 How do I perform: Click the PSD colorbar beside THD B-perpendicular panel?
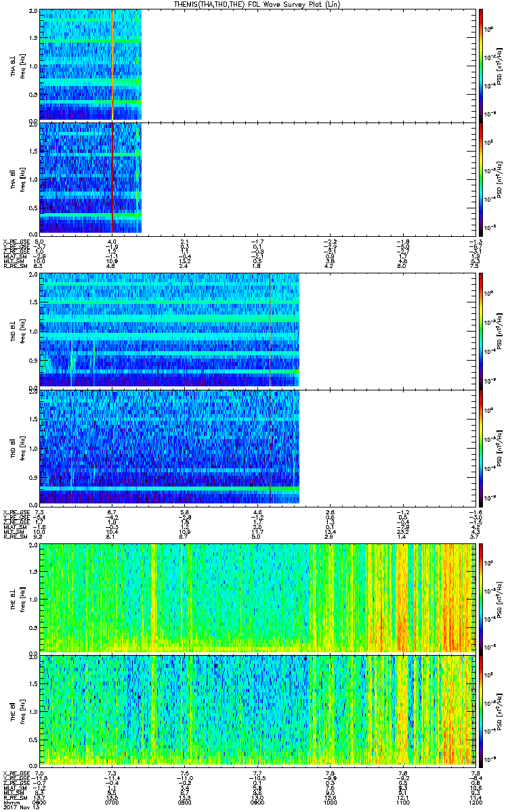point(481,330)
